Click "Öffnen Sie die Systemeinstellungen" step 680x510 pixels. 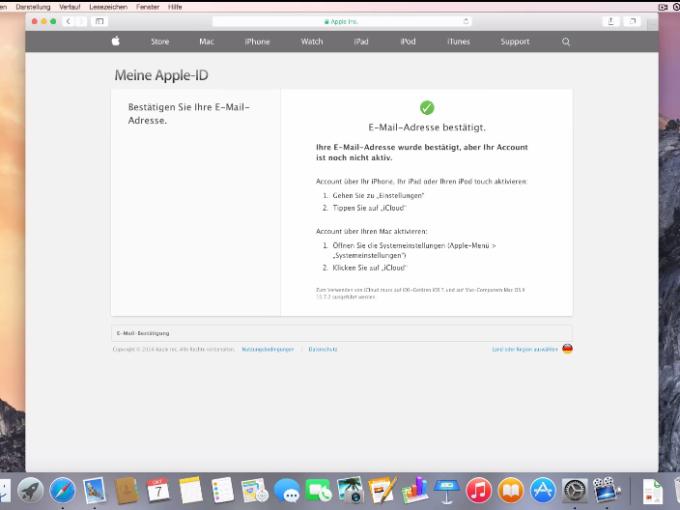pos(414,250)
